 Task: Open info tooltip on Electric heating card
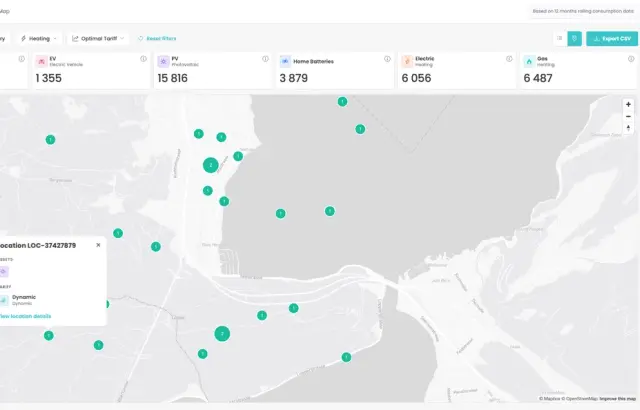point(509,59)
